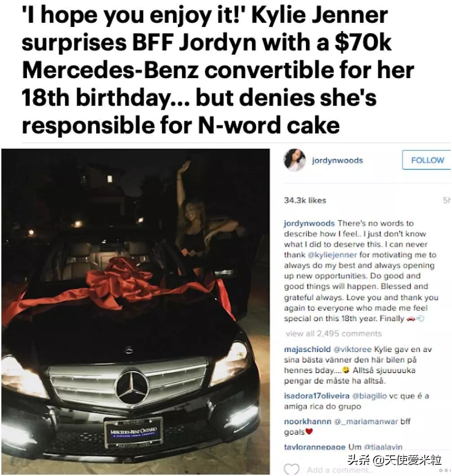
Task: Click the @biagilio mention
Action: (369, 396)
